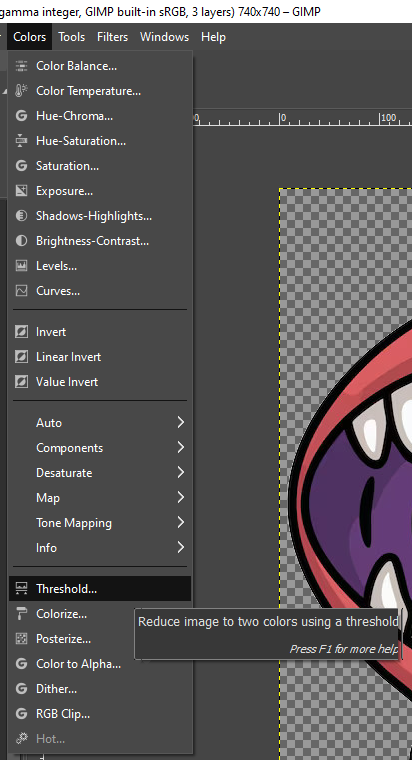Screen dimensions: 412x760
Task: Click the Hue-Saturation icon
Action: click(x=21, y=141)
